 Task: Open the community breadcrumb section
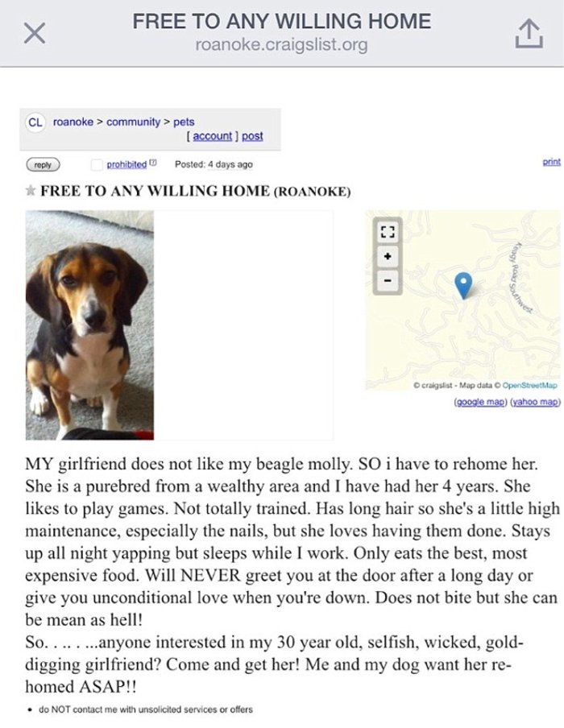[133, 122]
